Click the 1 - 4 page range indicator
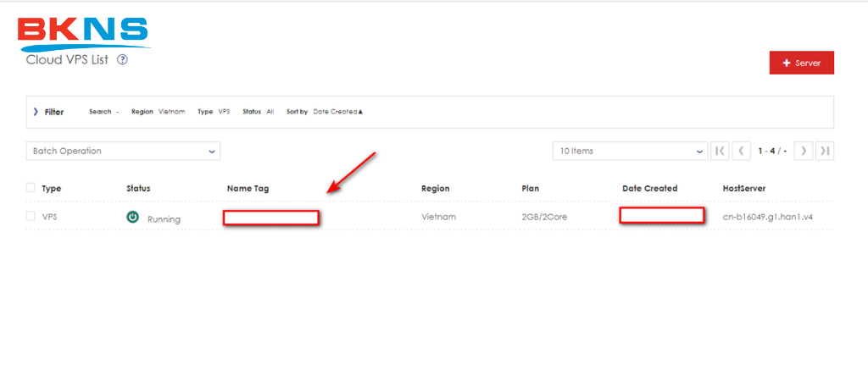 coord(773,151)
